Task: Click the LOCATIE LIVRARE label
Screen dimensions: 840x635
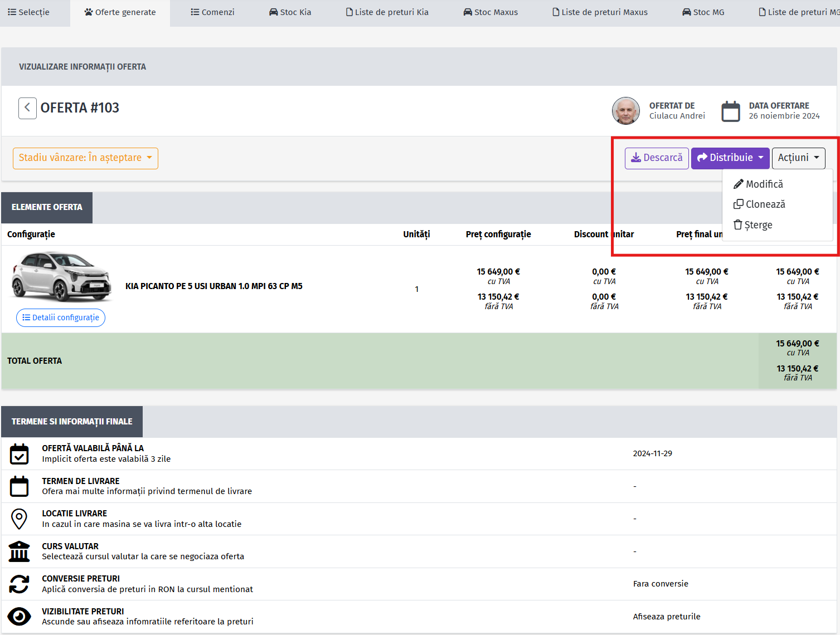Action: click(x=75, y=514)
